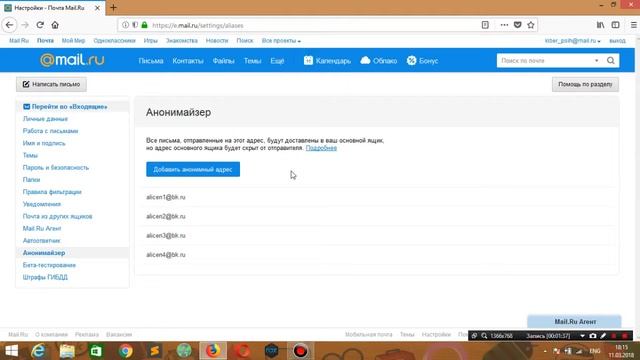Open the page actions three-dots menu

pyautogui.click(x=504, y=25)
